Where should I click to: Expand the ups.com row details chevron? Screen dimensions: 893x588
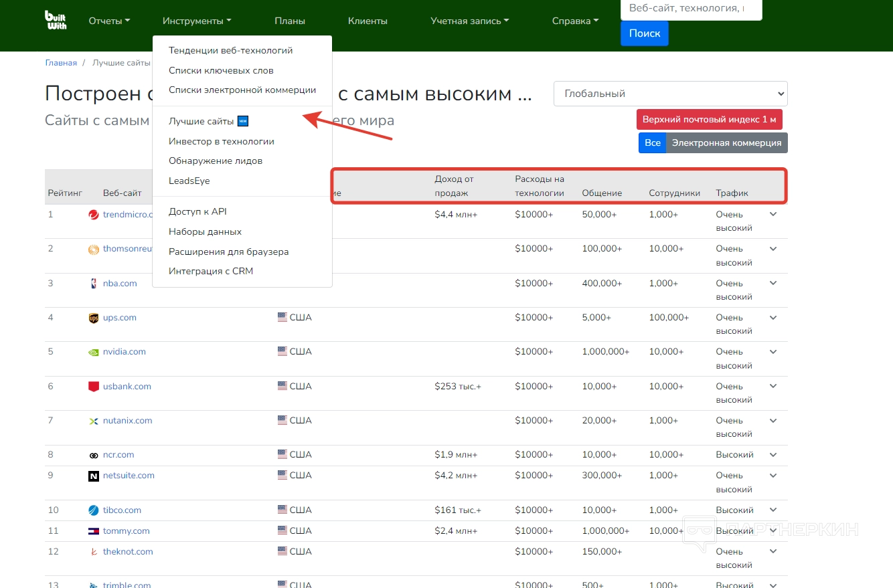click(773, 317)
